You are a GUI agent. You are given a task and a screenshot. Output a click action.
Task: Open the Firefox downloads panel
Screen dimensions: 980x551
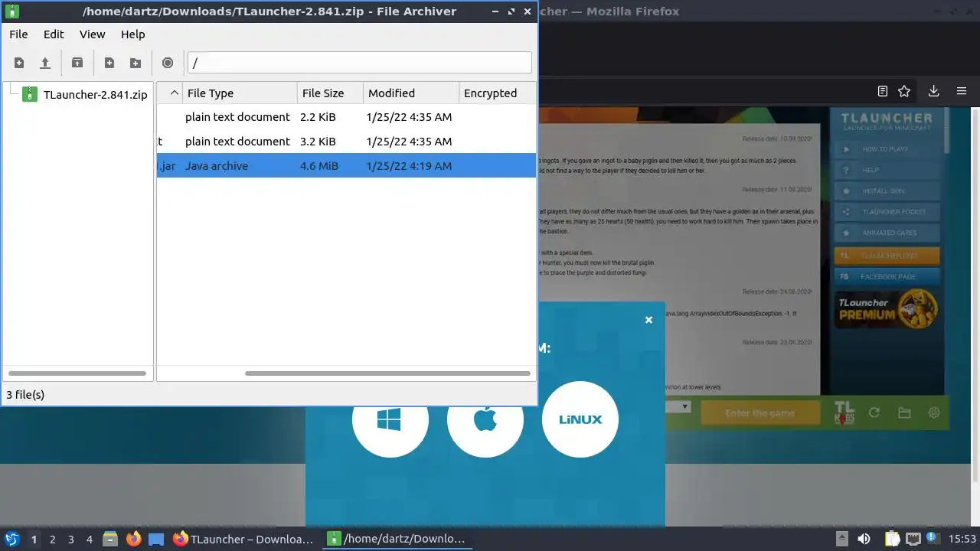933,91
